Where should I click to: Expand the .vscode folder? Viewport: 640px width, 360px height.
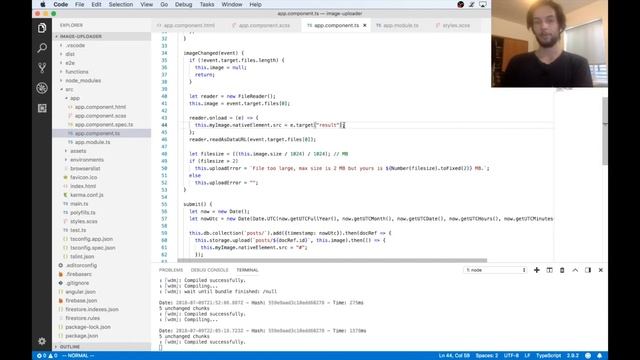point(101,45)
